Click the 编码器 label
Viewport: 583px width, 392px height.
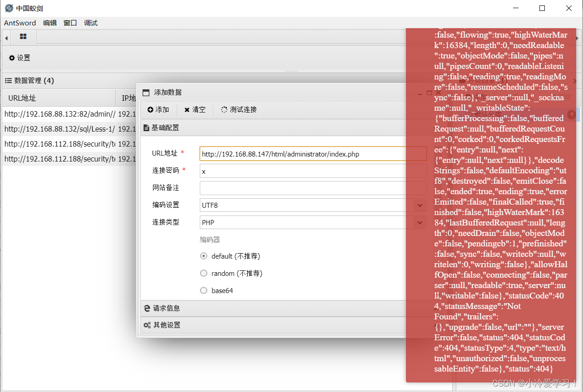tap(210, 240)
